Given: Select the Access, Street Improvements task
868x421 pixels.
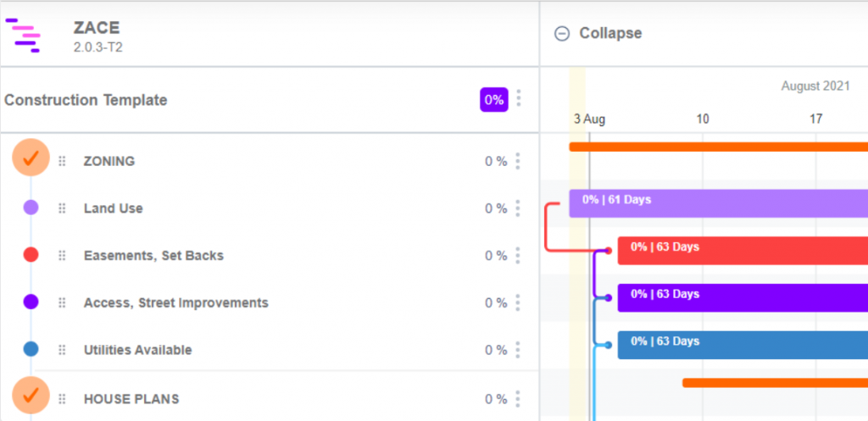Looking at the screenshot, I should click(x=176, y=303).
